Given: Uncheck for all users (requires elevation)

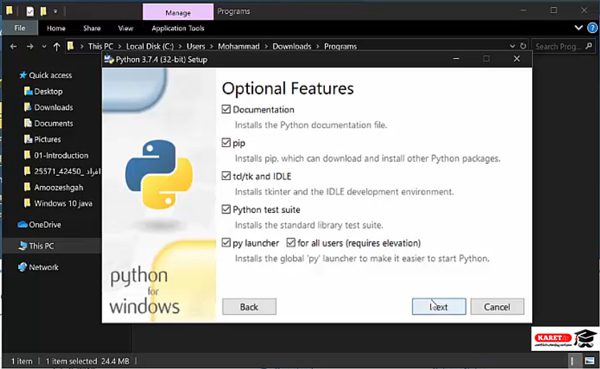Looking at the screenshot, I should pyautogui.click(x=291, y=243).
